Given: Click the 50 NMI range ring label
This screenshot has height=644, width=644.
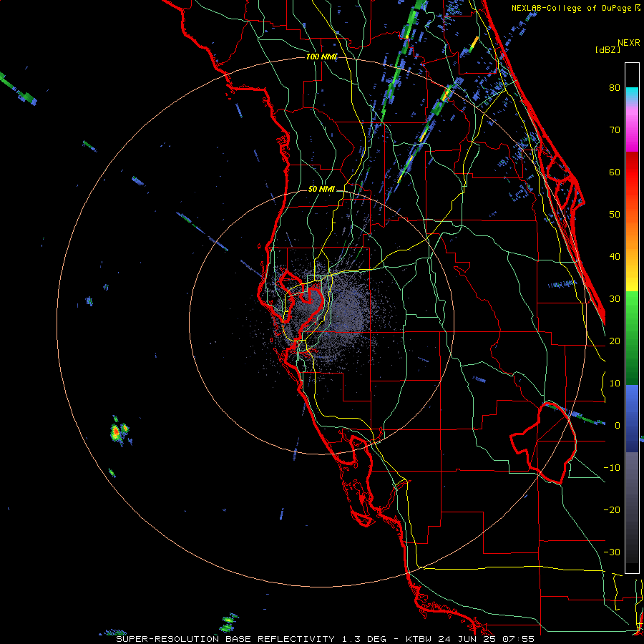Looking at the screenshot, I should (321, 190).
